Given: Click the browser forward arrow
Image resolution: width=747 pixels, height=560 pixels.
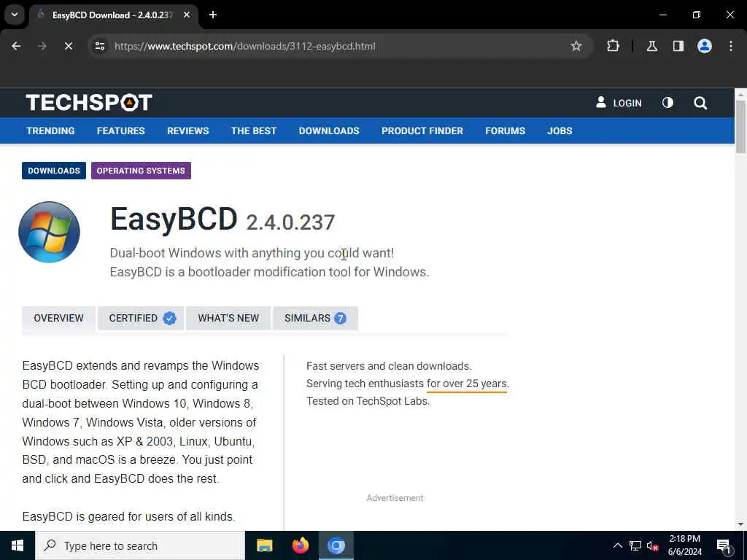Looking at the screenshot, I should click(x=42, y=46).
